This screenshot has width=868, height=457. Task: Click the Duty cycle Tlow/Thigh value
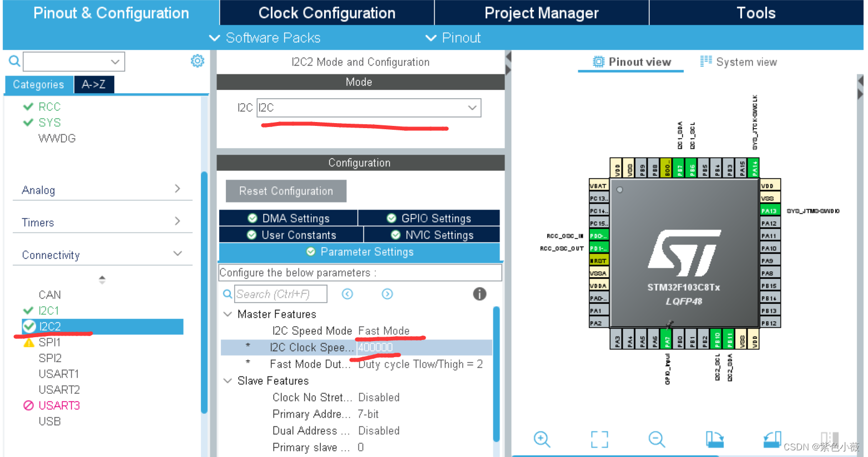click(421, 364)
